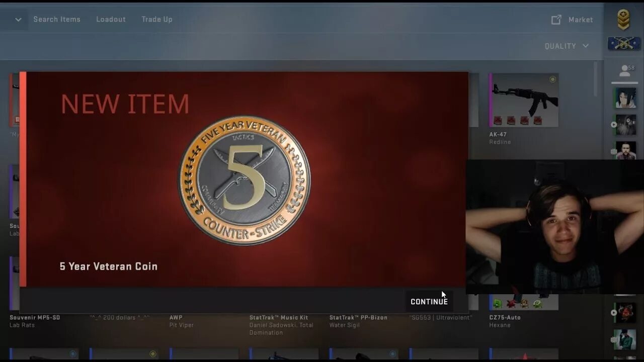Click the 'AK-47' item name
Viewport: 644px width, 362px height.
(498, 135)
